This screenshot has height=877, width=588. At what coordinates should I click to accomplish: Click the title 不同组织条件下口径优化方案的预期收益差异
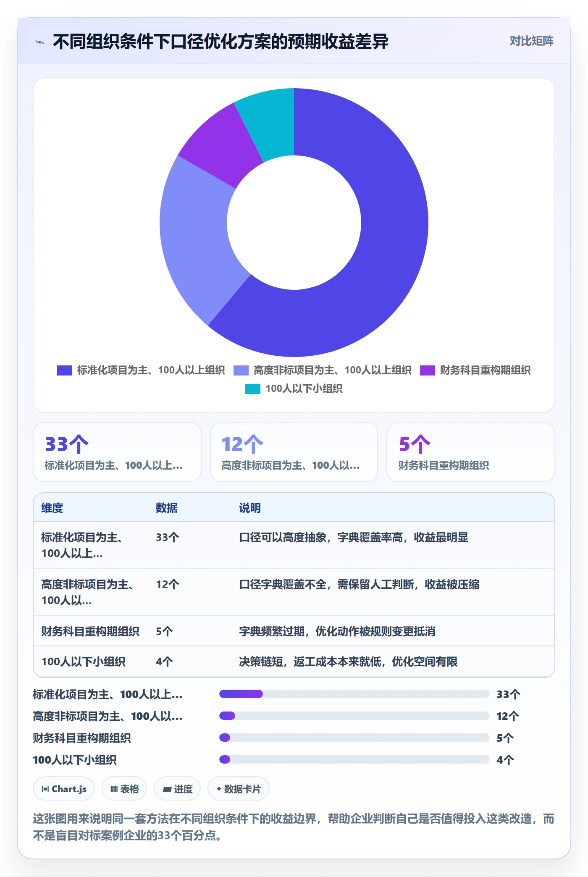220,42
